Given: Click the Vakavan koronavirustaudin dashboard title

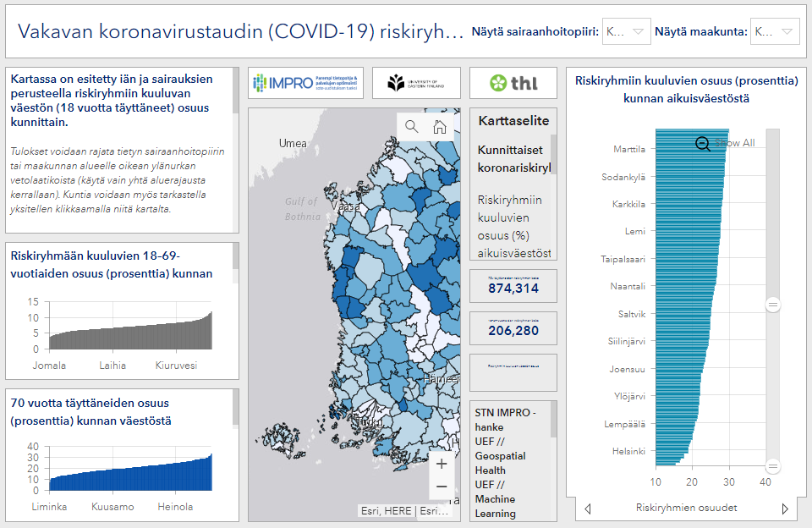Looking at the screenshot, I should pyautogui.click(x=240, y=31).
